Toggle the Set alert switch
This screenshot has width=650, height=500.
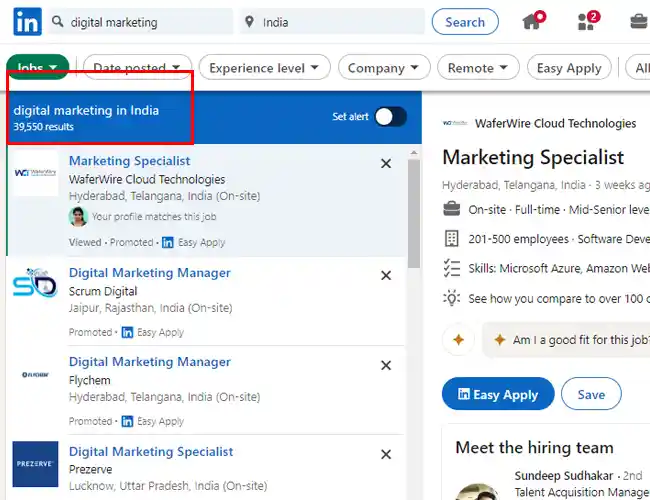click(390, 117)
